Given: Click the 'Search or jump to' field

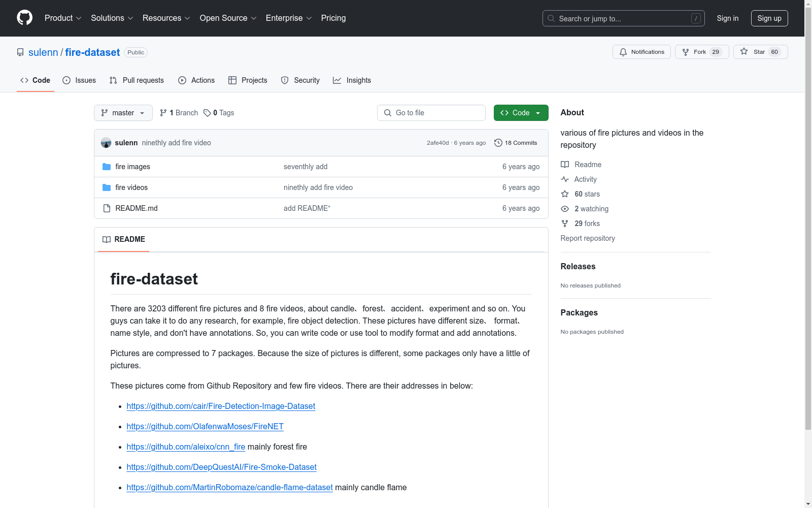Looking at the screenshot, I should point(624,18).
